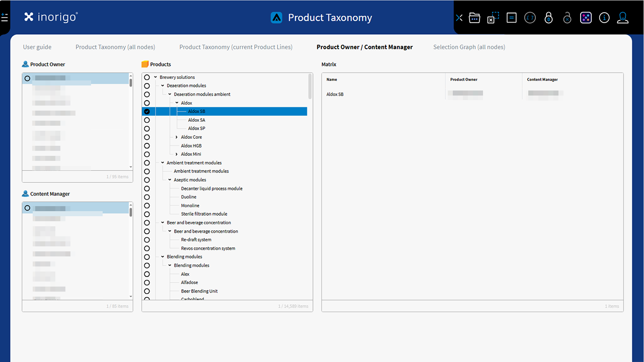
Task: Collapse the Aseptic modules node
Action: (170, 180)
